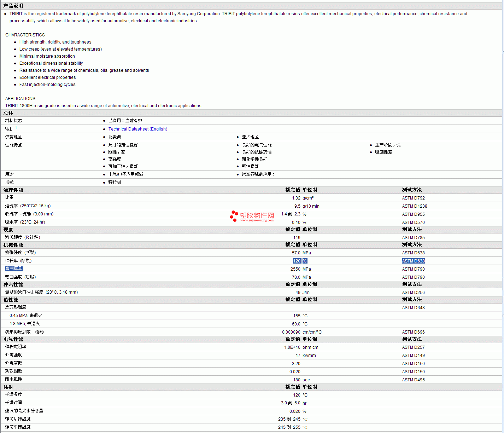Click ASTM D257 test method
The width and height of the screenshot is (504, 433).
[x=414, y=347]
